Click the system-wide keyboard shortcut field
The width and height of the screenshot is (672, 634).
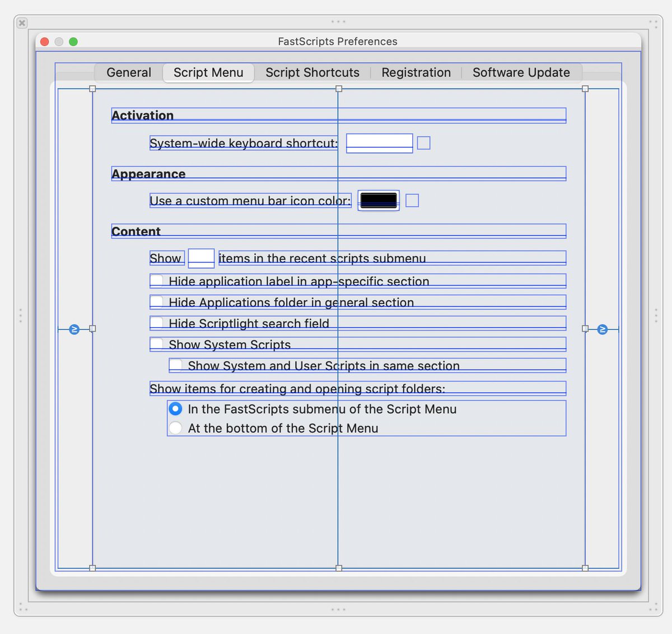tap(380, 143)
